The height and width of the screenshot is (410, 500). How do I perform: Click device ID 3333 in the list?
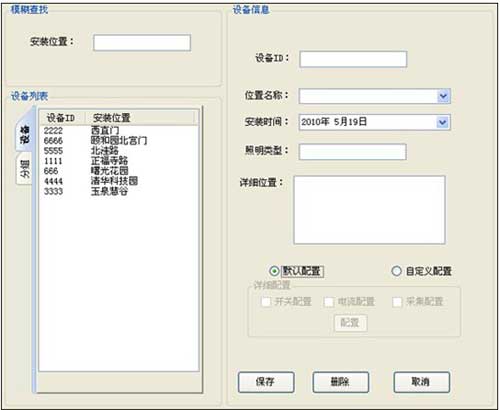tap(53, 191)
